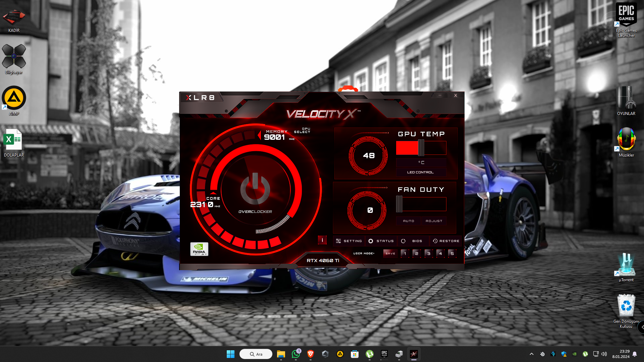The height and width of the screenshot is (362, 644).
Task: Click the Ara search box
Action: coord(256,354)
